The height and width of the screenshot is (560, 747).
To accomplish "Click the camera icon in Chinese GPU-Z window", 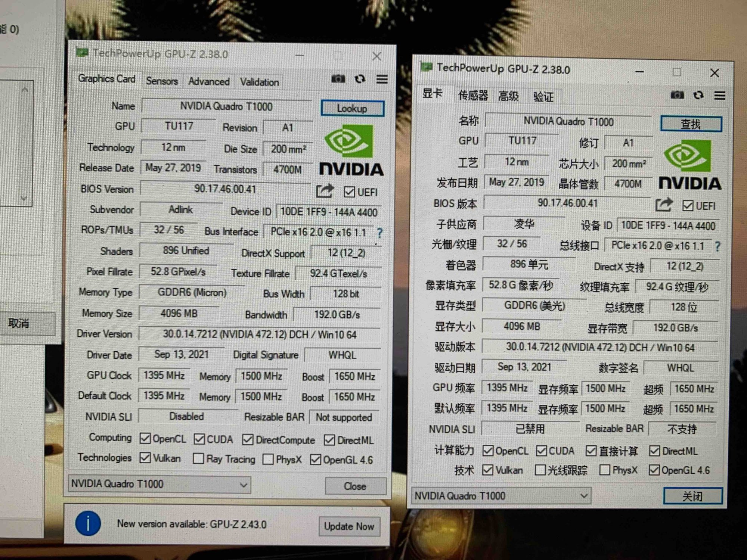I will tap(677, 95).
